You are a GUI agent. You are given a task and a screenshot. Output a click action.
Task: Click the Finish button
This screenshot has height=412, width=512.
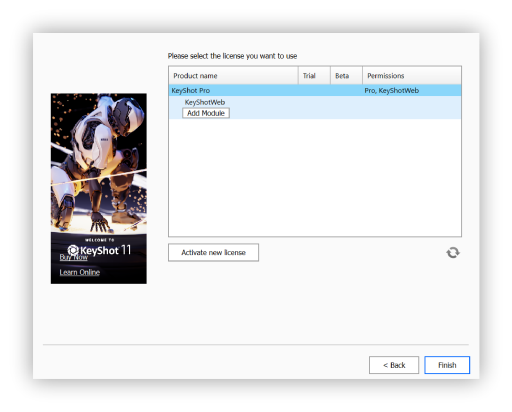[x=447, y=365]
